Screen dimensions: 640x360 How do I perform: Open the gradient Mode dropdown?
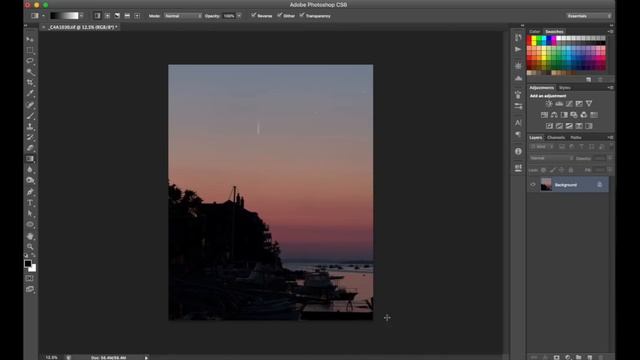point(182,16)
